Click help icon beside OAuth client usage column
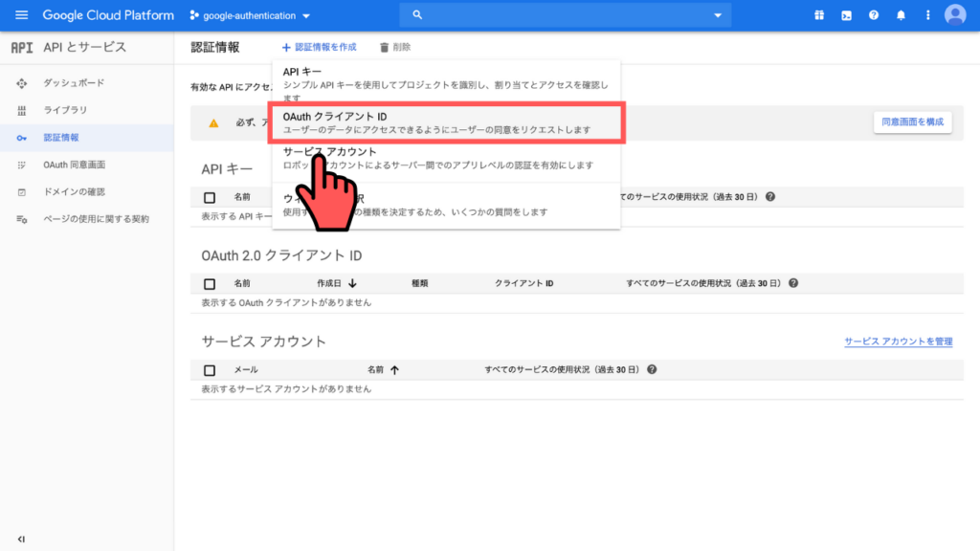The width and height of the screenshot is (980, 551). pyautogui.click(x=793, y=283)
